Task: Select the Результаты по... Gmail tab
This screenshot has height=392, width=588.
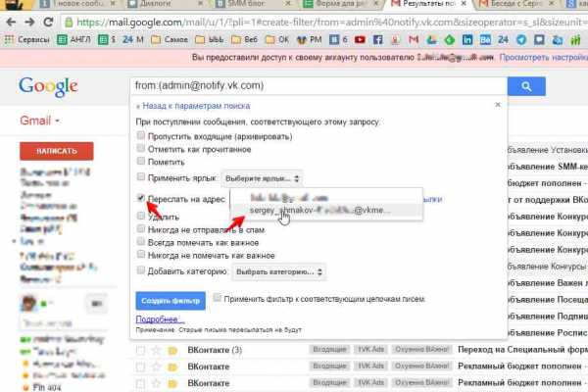Action: click(428, 4)
